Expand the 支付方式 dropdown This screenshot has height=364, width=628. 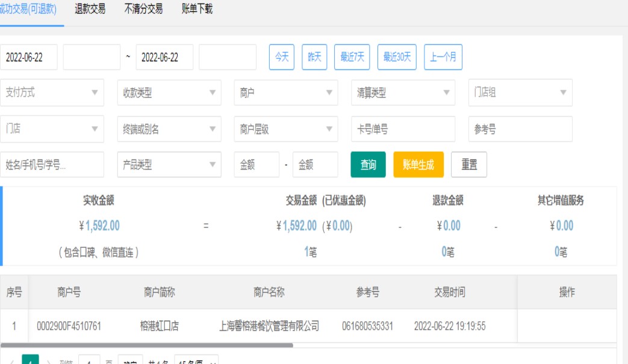52,93
